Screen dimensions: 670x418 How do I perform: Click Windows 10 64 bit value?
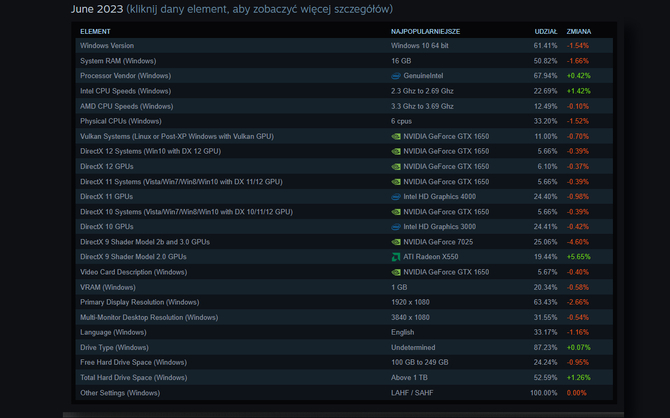(420, 45)
